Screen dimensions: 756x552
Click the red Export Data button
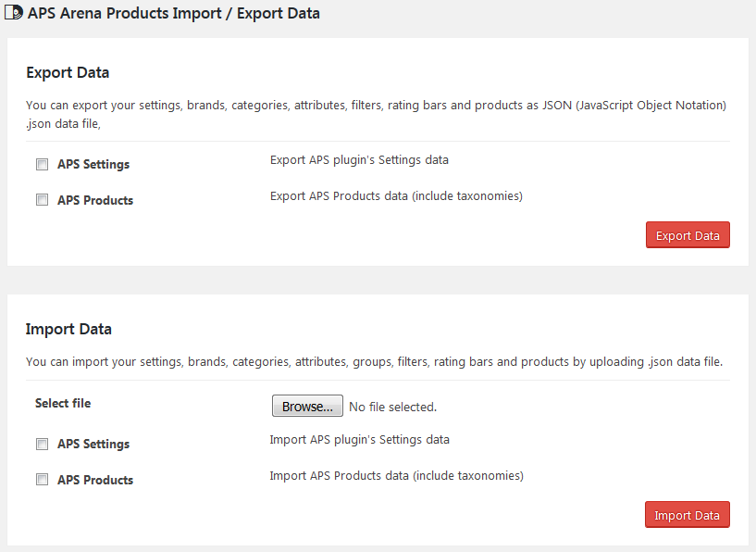coord(688,235)
